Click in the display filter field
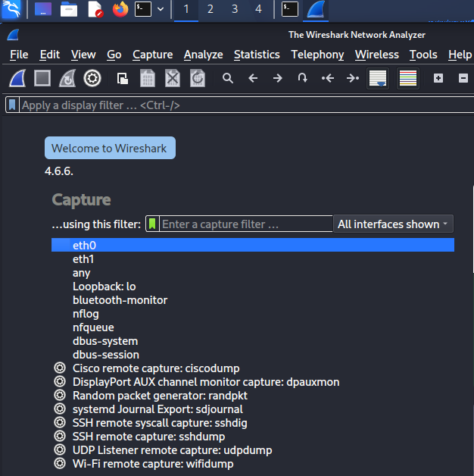This screenshot has width=474, height=476. (x=245, y=105)
